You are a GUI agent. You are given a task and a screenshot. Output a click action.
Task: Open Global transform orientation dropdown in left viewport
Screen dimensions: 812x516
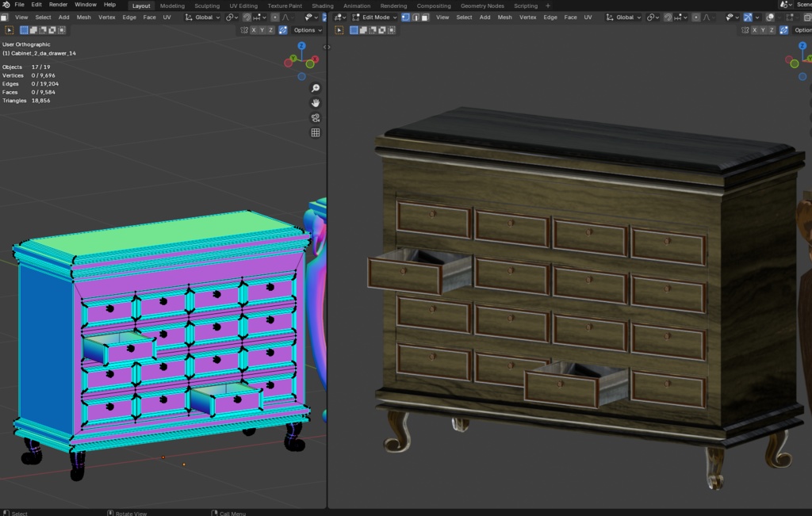coord(203,17)
